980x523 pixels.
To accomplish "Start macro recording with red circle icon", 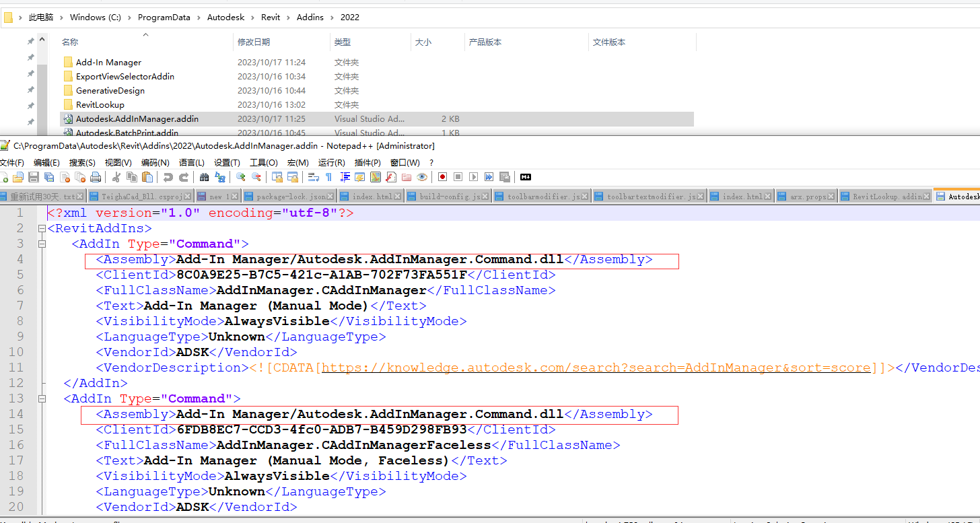I will click(443, 177).
